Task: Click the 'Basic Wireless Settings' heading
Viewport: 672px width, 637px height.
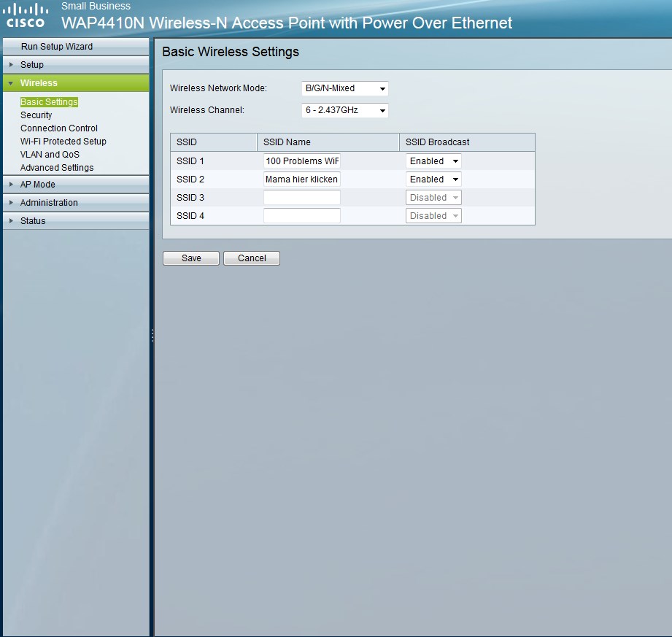Action: tap(231, 52)
